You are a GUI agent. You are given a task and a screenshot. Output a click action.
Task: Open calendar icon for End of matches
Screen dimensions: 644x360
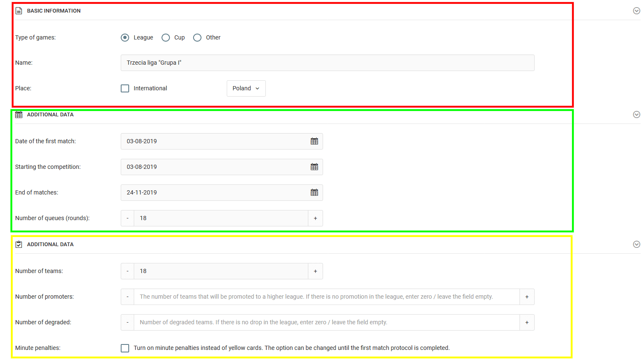pyautogui.click(x=314, y=193)
